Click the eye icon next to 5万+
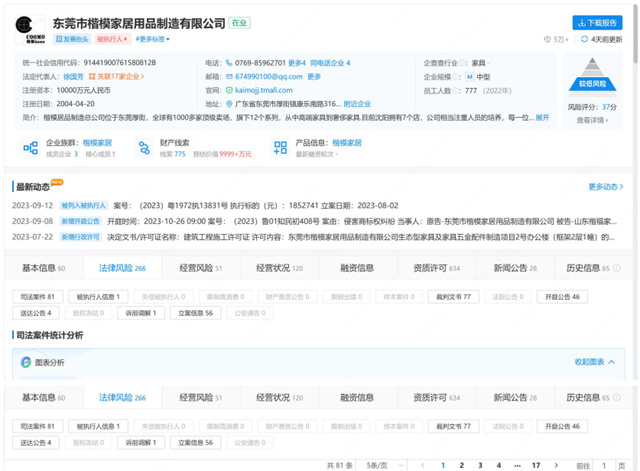The image size is (640, 471). [x=547, y=39]
